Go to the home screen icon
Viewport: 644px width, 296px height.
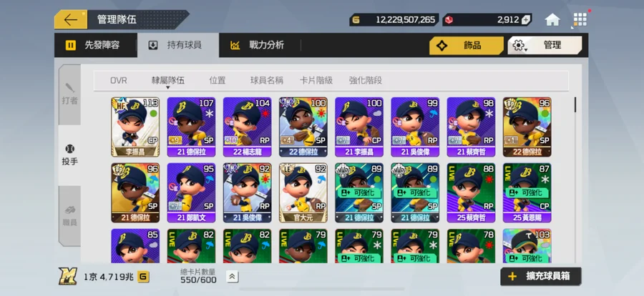(552, 19)
